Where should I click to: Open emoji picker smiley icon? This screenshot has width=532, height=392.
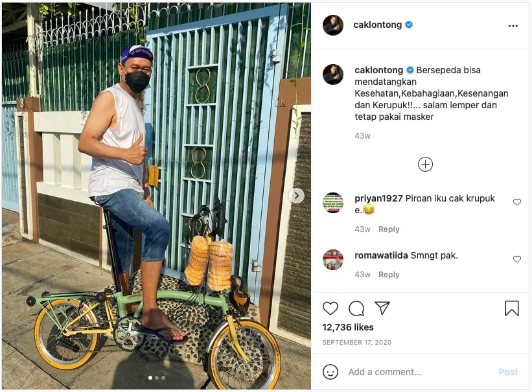pyautogui.click(x=330, y=372)
